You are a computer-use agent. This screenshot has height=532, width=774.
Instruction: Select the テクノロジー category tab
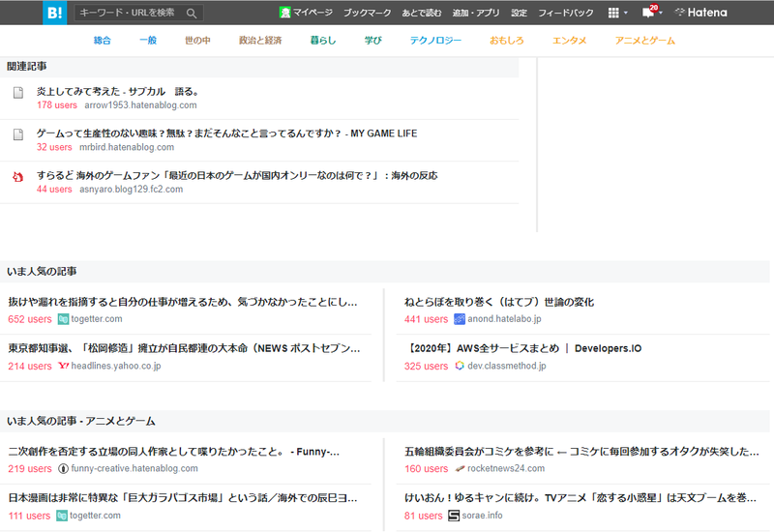point(435,41)
